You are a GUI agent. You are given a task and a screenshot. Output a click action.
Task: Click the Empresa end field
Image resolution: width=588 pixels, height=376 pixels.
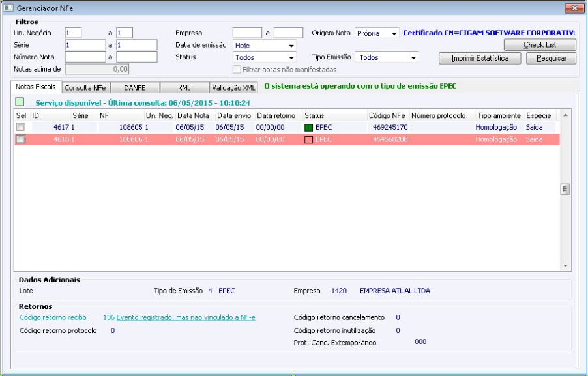click(288, 33)
